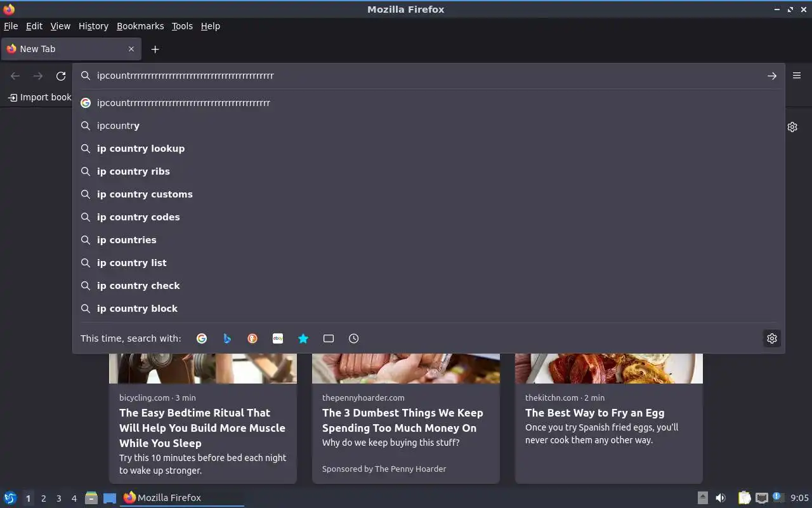Search this time with eBay
The width and height of the screenshot is (812, 508).
278,338
